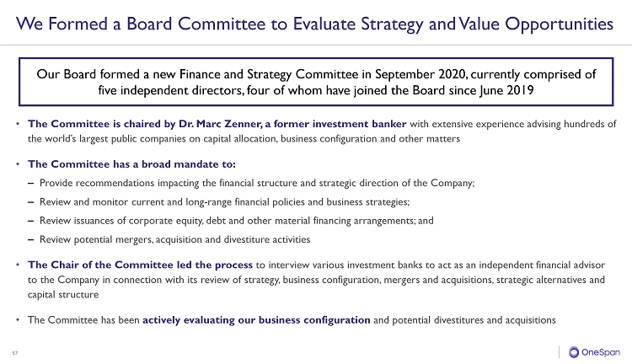This screenshot has height=364, width=632.
Task: Click the text 'the world's largest public companies'
Action: click(102, 139)
